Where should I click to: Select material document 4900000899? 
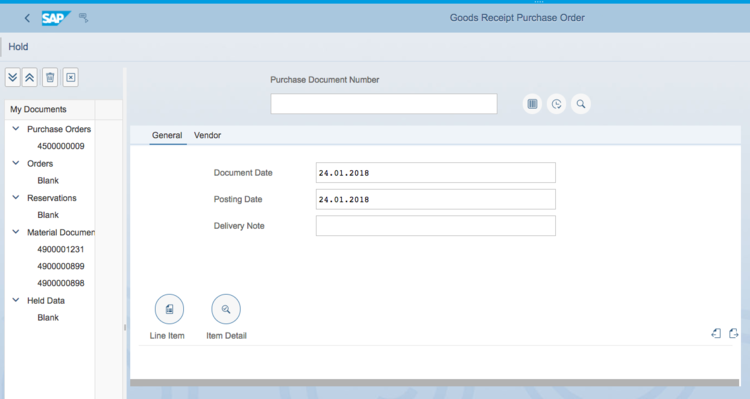pyautogui.click(x=61, y=266)
